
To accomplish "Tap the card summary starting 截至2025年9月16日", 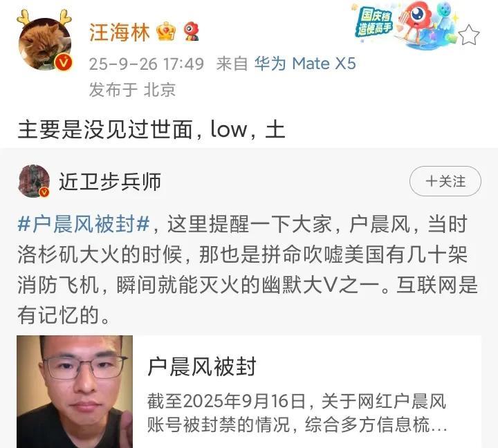I will (297, 413).
